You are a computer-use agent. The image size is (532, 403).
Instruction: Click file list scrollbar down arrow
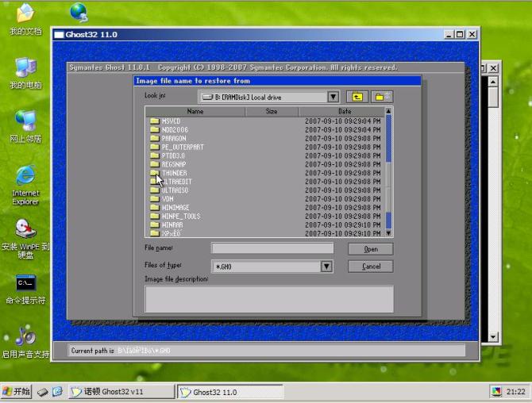click(388, 233)
